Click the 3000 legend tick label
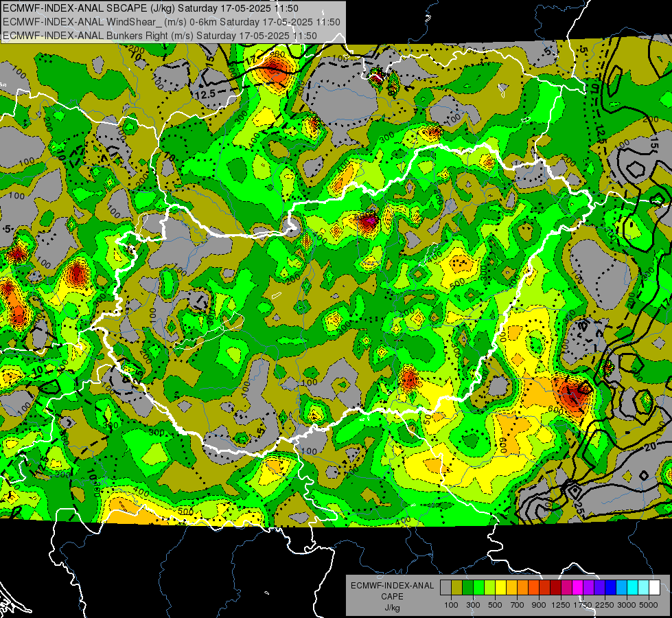 pyautogui.click(x=627, y=605)
